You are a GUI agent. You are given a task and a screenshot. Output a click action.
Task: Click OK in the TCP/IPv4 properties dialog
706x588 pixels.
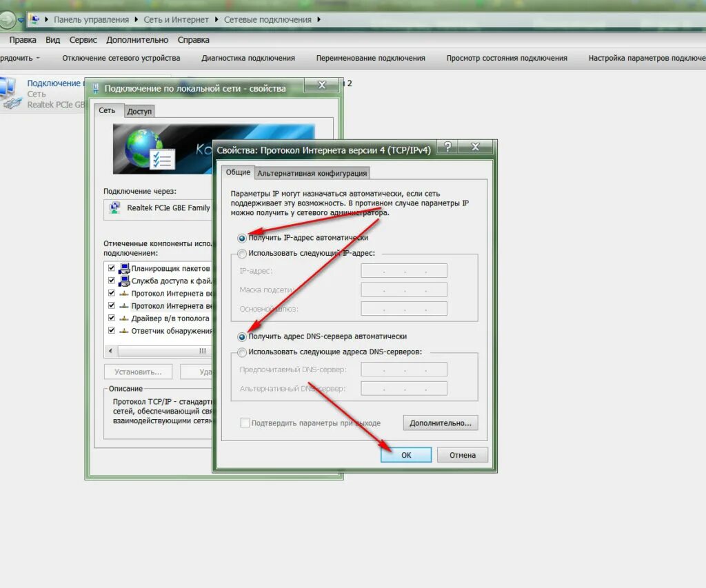tap(406, 455)
